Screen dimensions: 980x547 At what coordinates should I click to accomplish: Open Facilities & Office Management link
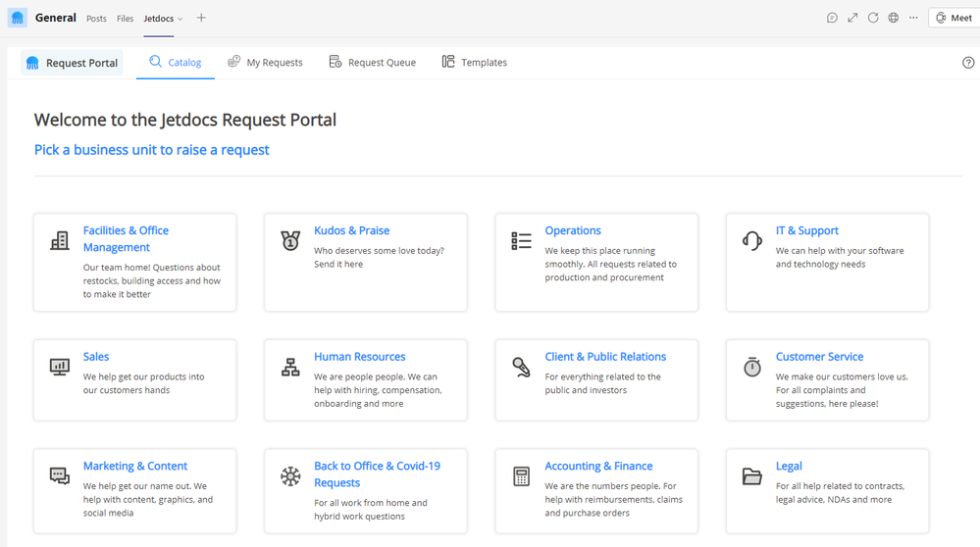[126, 238]
